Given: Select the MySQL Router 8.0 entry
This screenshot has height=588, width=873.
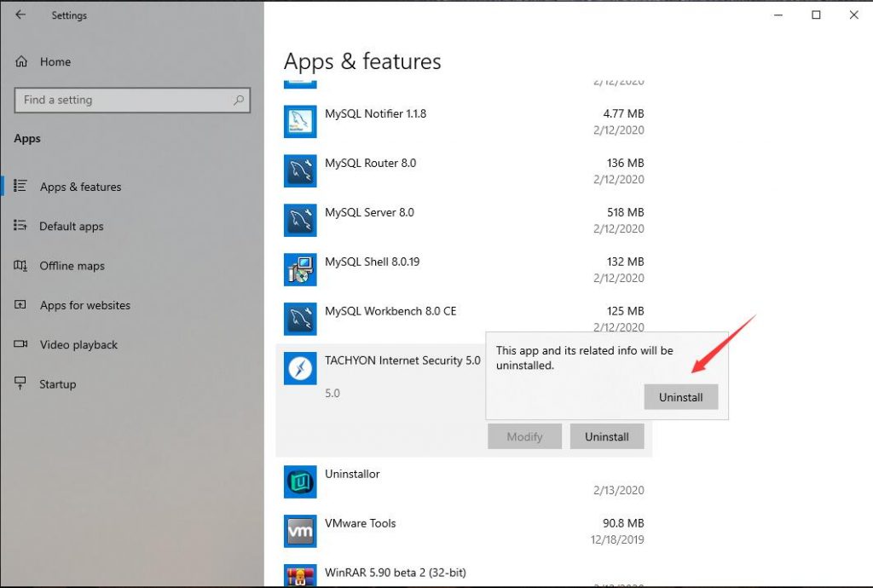Looking at the screenshot, I should pyautogui.click(x=371, y=163).
